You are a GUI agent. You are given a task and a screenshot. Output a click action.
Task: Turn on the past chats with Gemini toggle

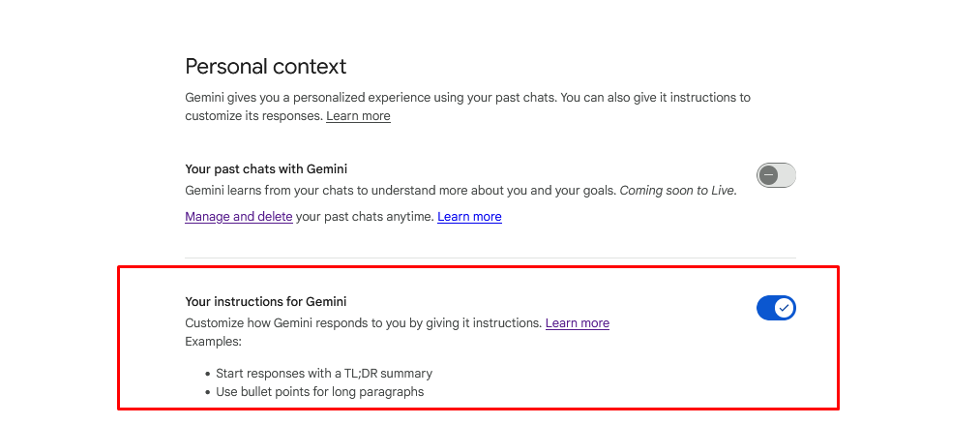[776, 175]
